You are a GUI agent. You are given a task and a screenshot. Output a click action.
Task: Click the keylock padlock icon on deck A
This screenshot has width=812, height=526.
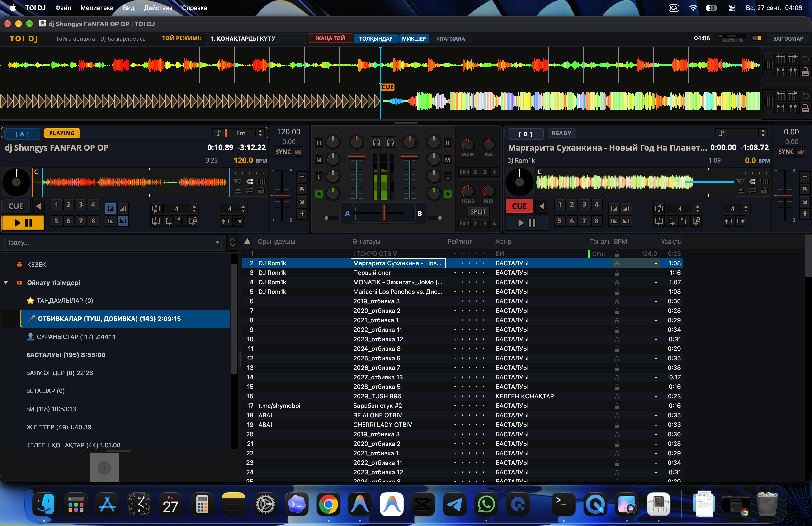261,191
